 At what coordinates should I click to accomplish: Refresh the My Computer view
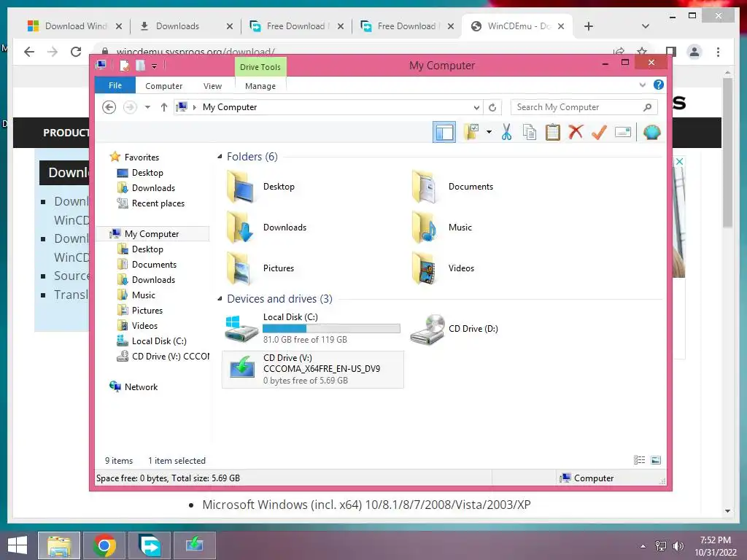[x=492, y=108]
